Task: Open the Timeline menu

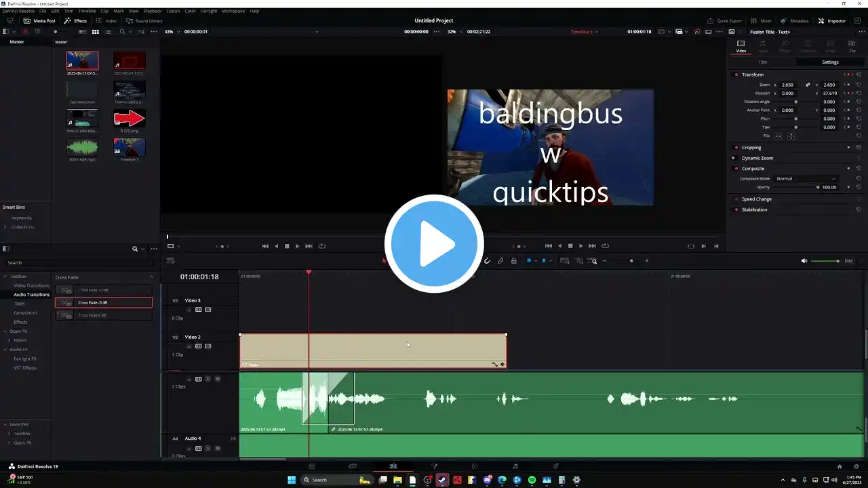Action: tap(87, 11)
